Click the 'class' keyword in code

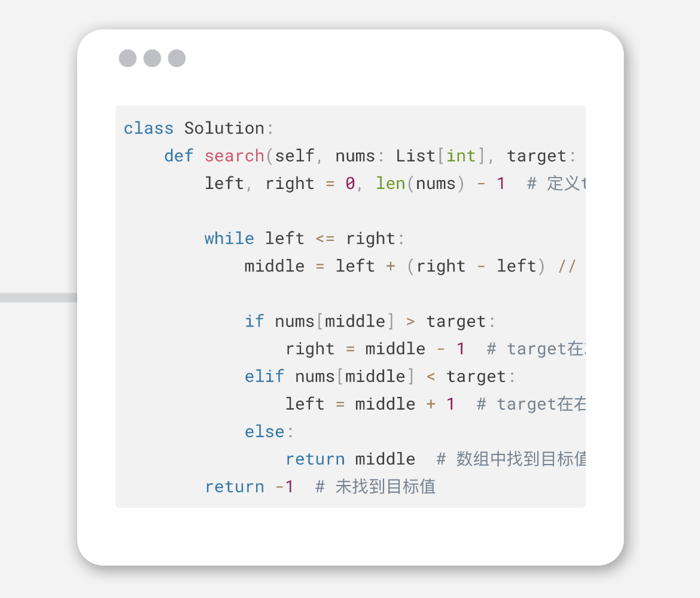pyautogui.click(x=148, y=129)
